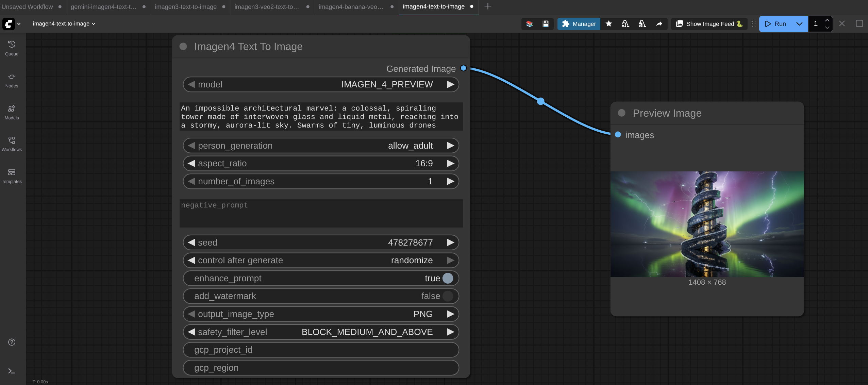868x385 pixels.
Task: Click the first model unload icon
Action: pos(625,24)
